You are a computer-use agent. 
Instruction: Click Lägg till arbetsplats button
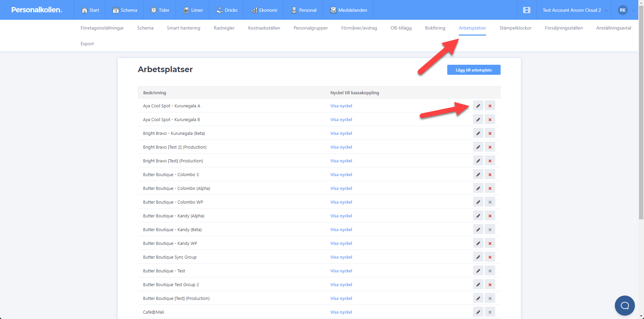[473, 70]
